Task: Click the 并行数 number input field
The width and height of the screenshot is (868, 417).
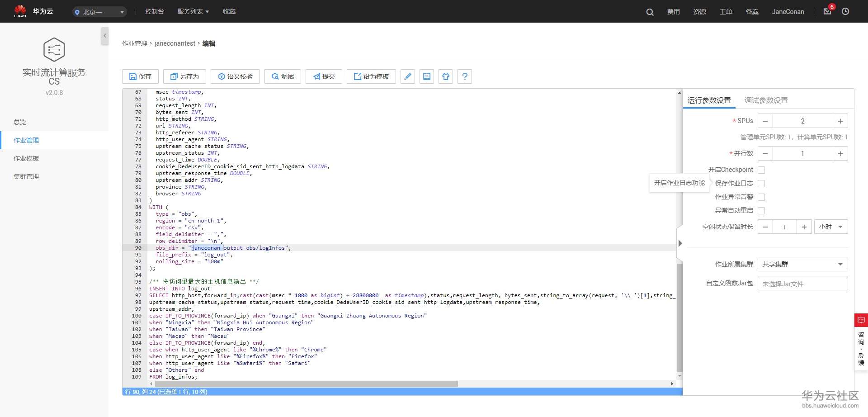Action: click(803, 154)
